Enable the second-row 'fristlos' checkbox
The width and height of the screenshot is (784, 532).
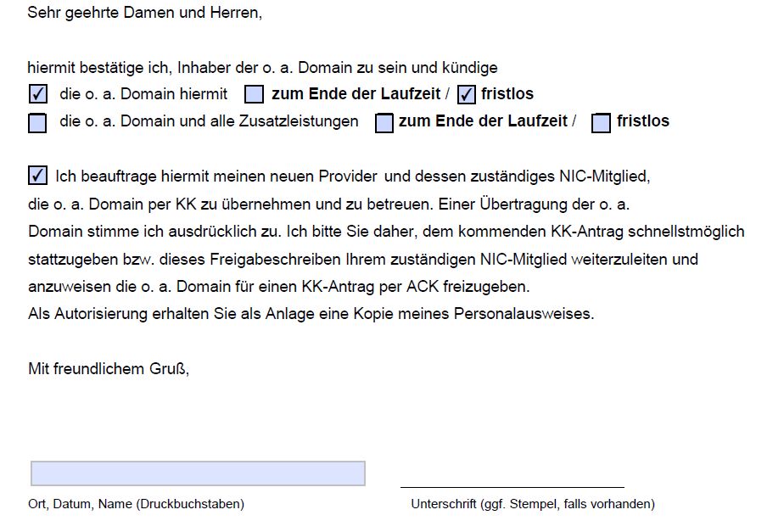(x=601, y=123)
